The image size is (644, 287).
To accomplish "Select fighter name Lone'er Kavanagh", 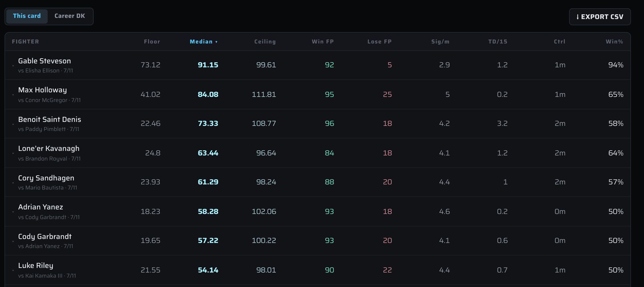I will 49,149.
